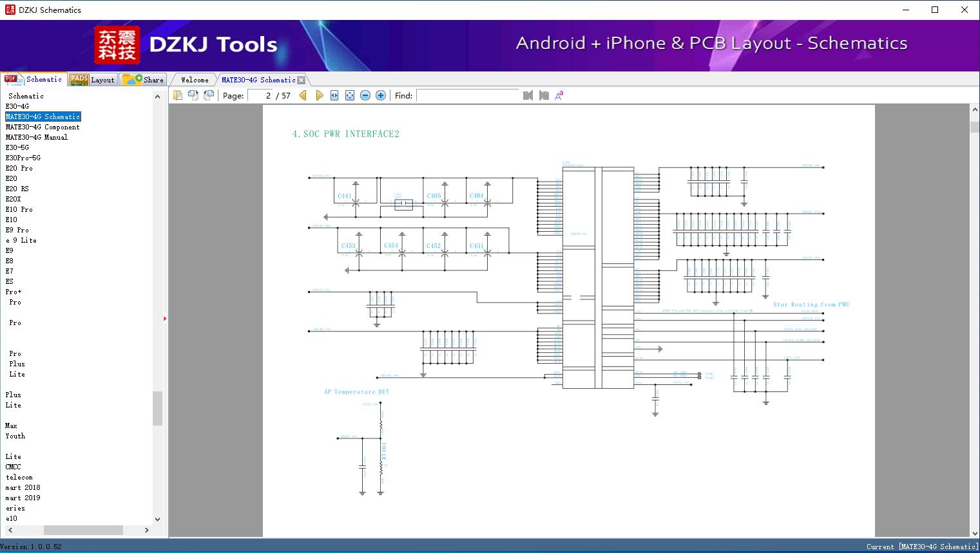This screenshot has width=980, height=553.
Task: Select E20X in the tree
Action: pyautogui.click(x=14, y=199)
